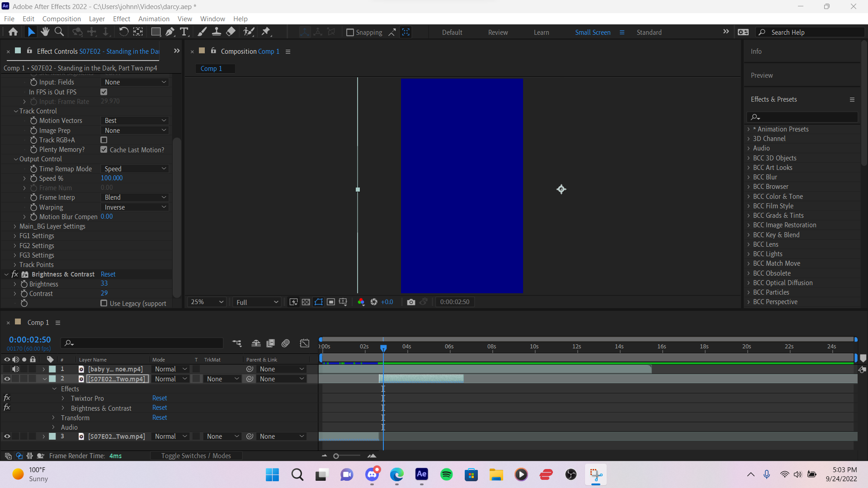
Task: Hide the S07E02...Two.mp4 layer with eye toggle
Action: pos(7,379)
